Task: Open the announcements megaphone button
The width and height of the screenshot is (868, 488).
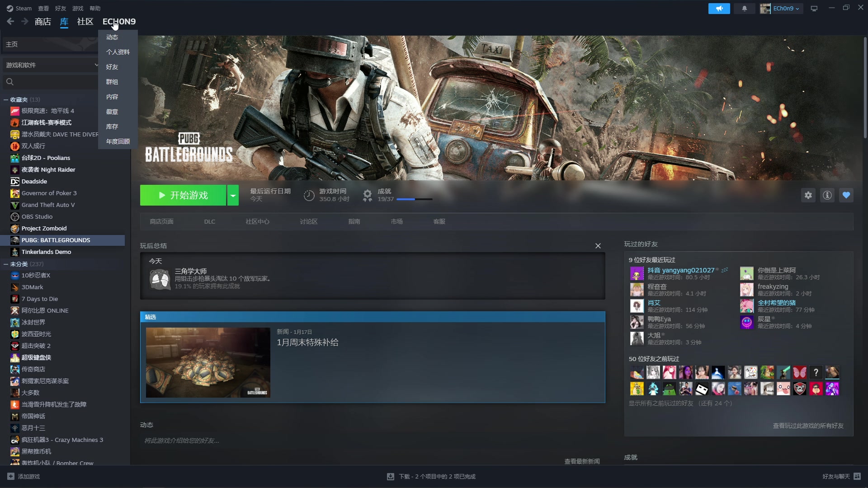Action: pyautogui.click(x=719, y=8)
